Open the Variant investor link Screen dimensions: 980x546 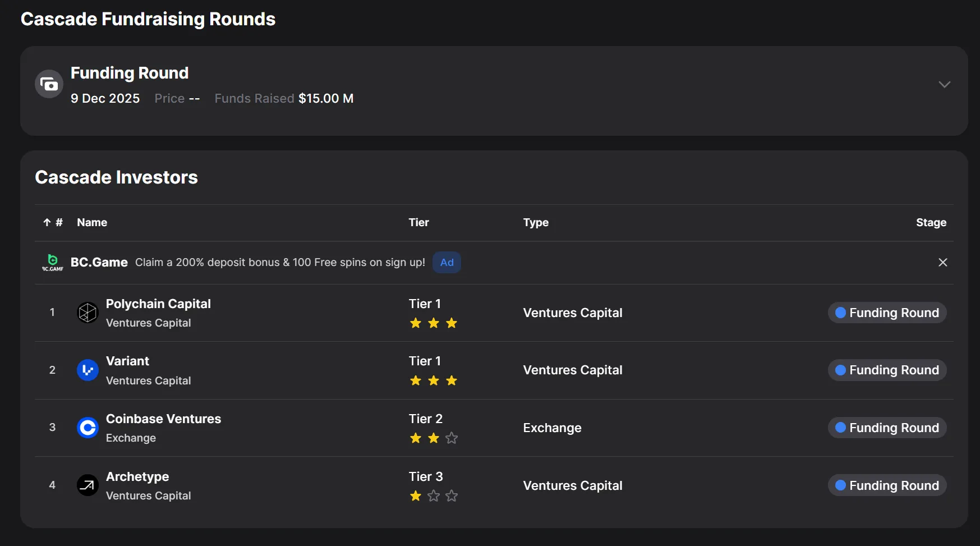pos(127,361)
